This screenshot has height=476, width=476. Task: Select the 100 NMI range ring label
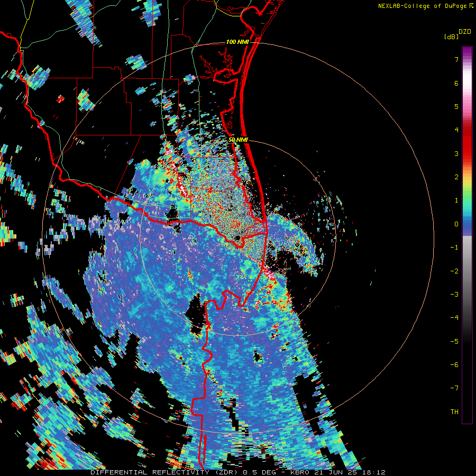(237, 42)
